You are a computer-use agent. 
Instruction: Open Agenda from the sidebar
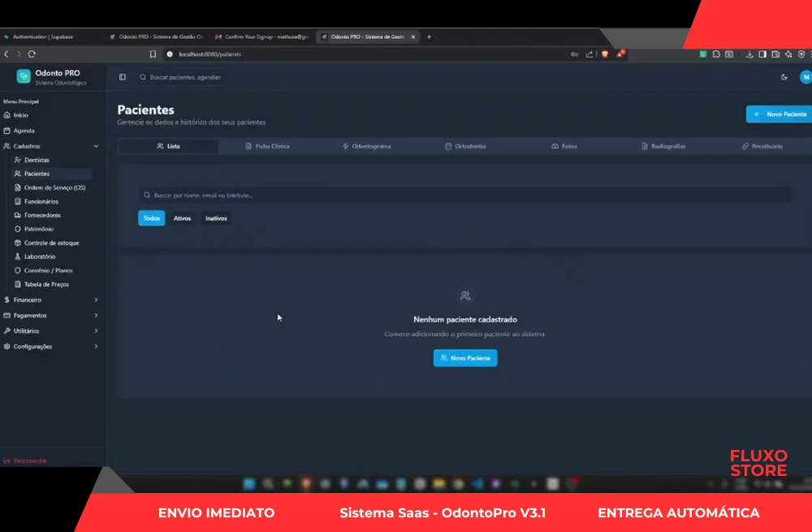tap(24, 131)
